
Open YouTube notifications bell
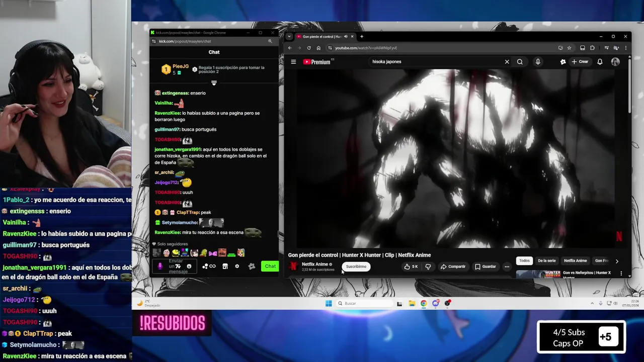(x=600, y=62)
